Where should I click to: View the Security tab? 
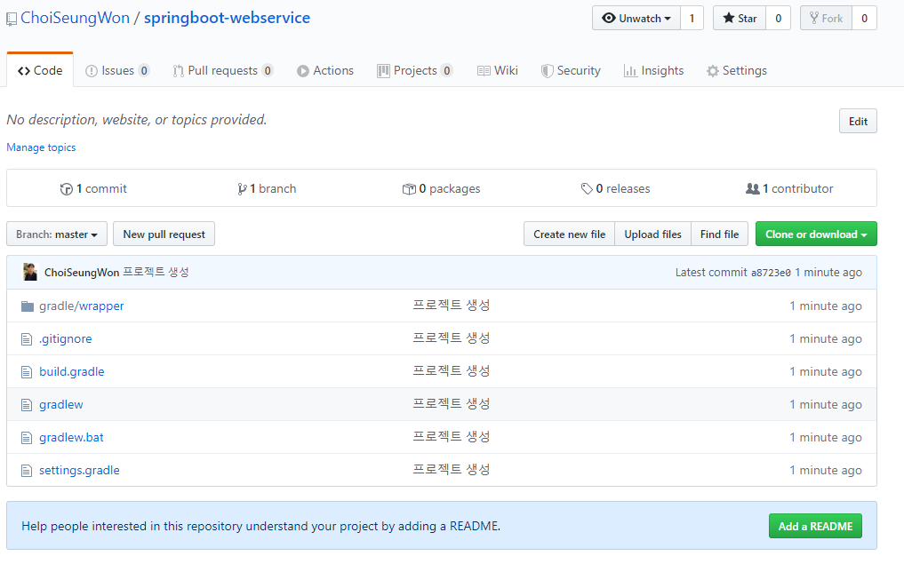pyautogui.click(x=571, y=70)
